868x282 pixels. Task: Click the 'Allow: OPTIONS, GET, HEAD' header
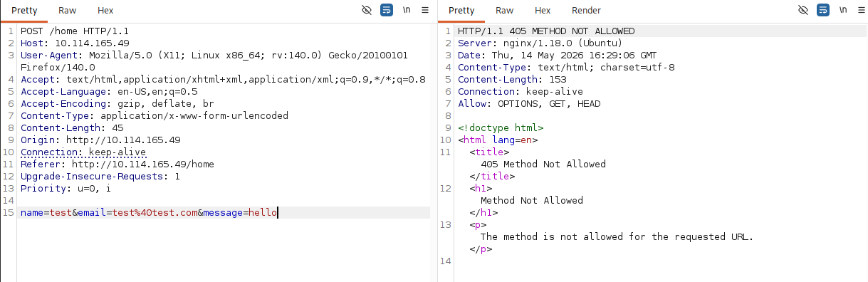529,104
